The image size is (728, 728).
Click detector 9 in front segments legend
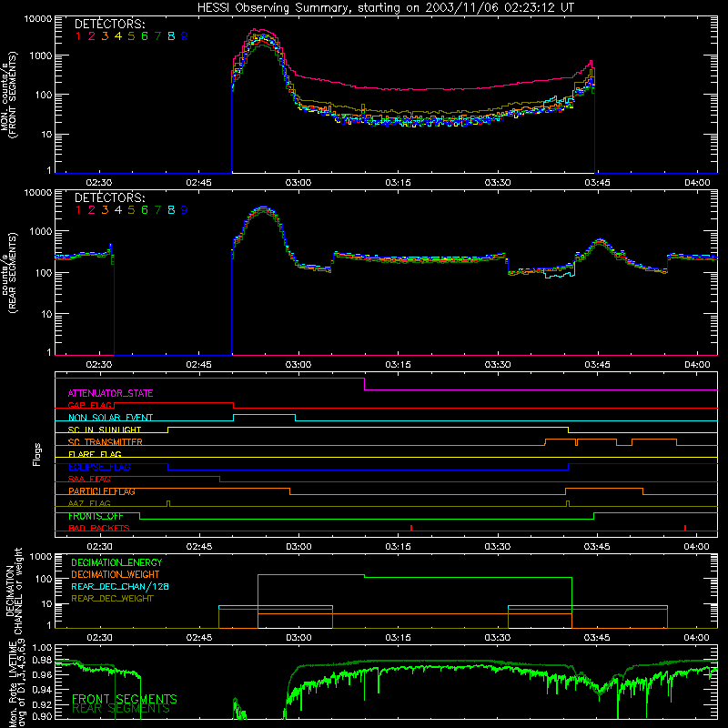point(185,35)
